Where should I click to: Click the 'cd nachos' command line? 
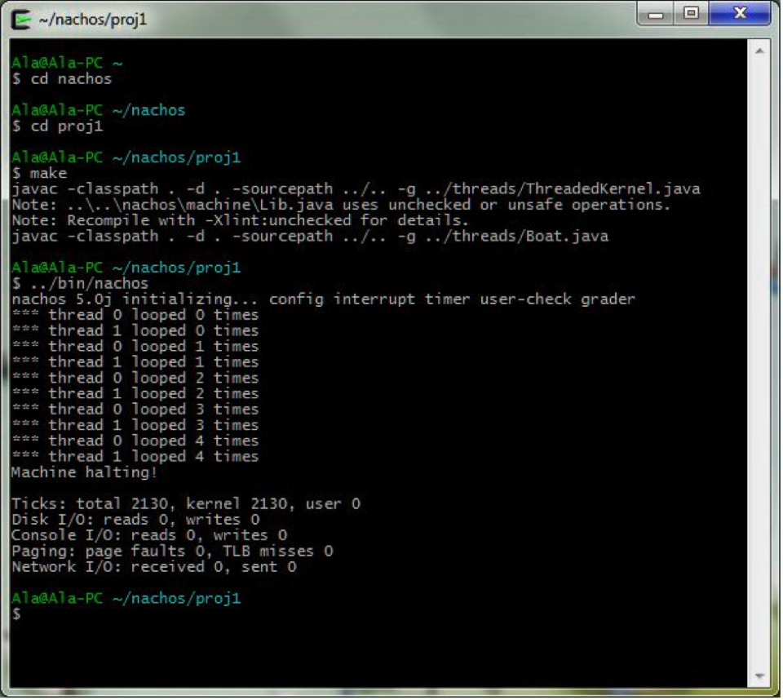[x=70, y=79]
